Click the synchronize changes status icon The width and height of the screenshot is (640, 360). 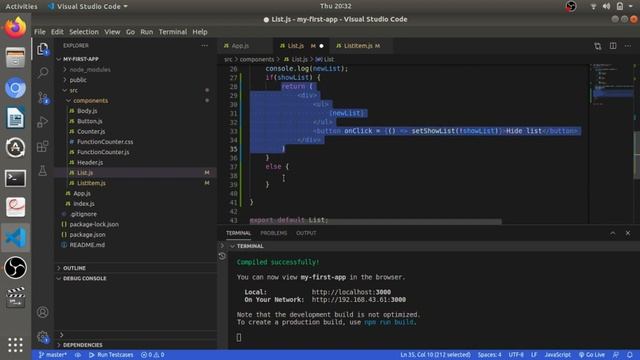pos(78,355)
